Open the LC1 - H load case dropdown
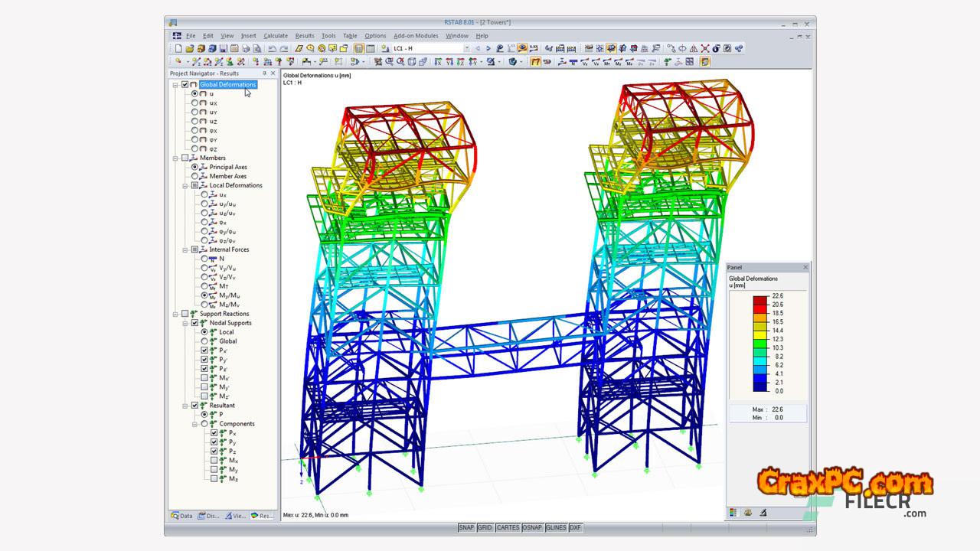The width and height of the screenshot is (980, 551). click(x=466, y=48)
